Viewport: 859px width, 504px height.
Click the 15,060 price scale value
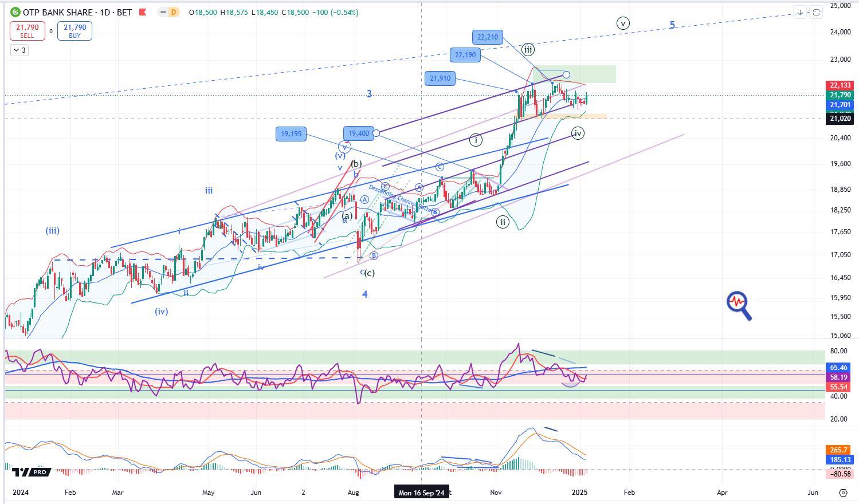pos(840,336)
